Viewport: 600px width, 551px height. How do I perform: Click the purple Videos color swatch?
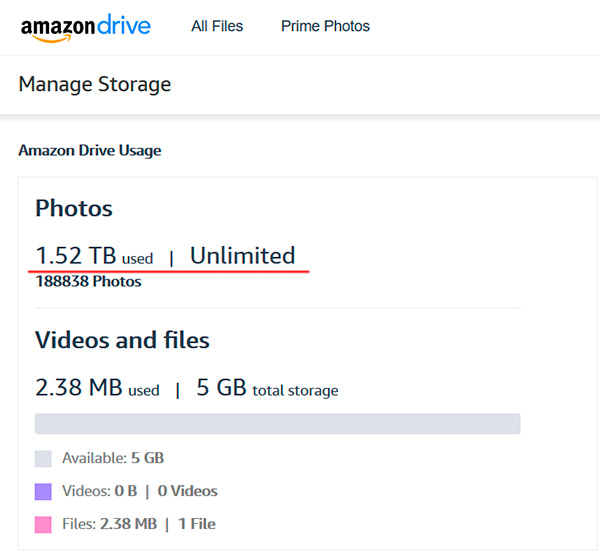point(43,491)
